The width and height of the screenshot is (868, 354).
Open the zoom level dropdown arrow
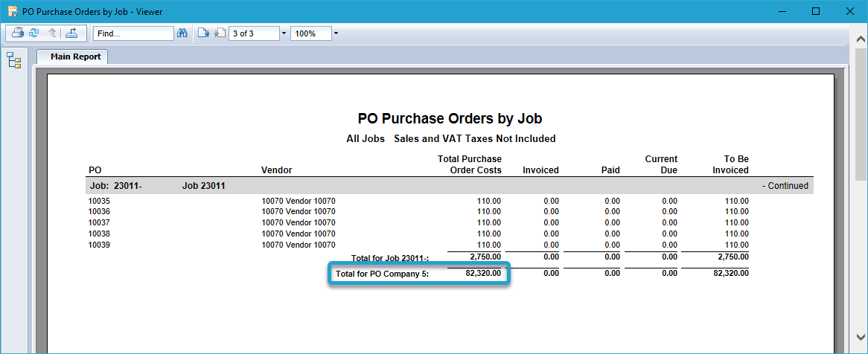(336, 33)
